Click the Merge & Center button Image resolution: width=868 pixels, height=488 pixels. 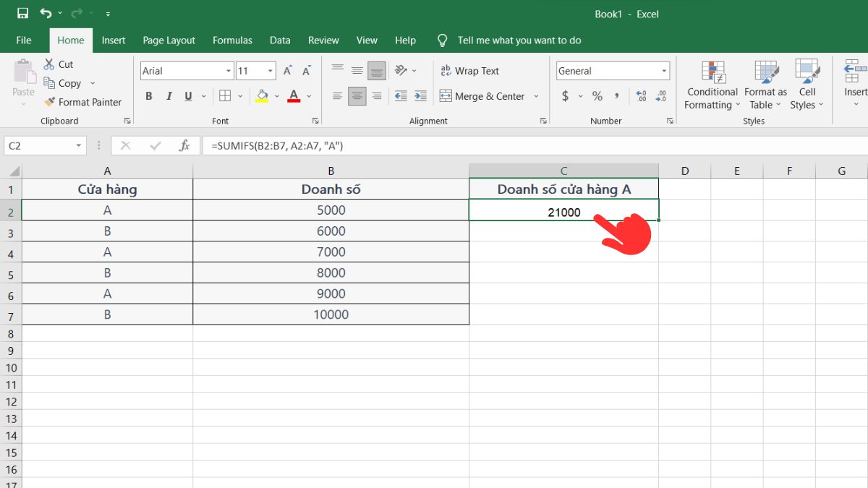click(x=482, y=96)
